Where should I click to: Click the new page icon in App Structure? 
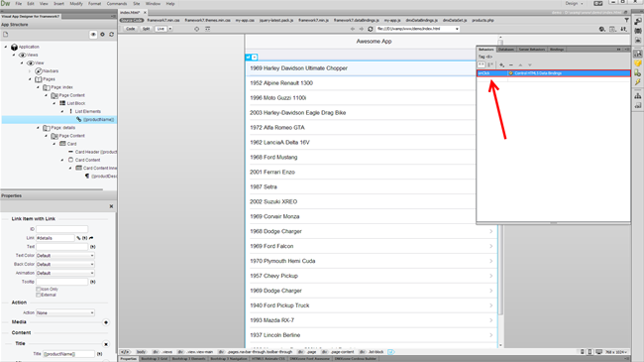(x=5, y=35)
